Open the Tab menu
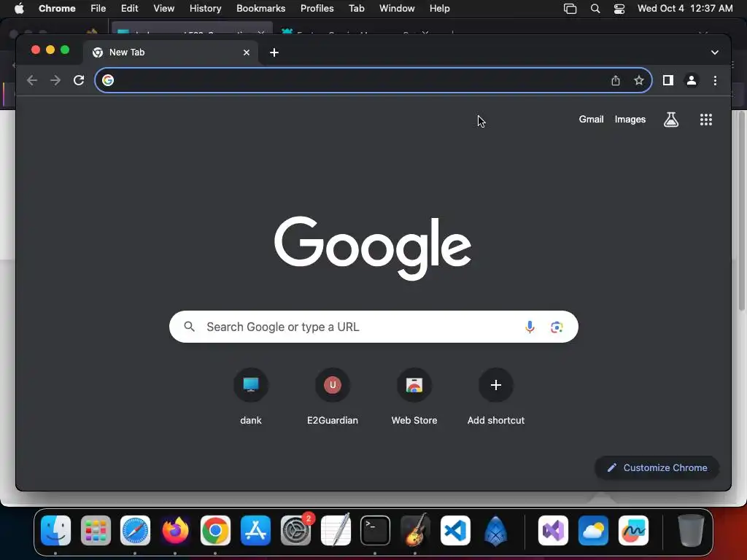Screen dimensions: 747x560 click(x=356, y=9)
